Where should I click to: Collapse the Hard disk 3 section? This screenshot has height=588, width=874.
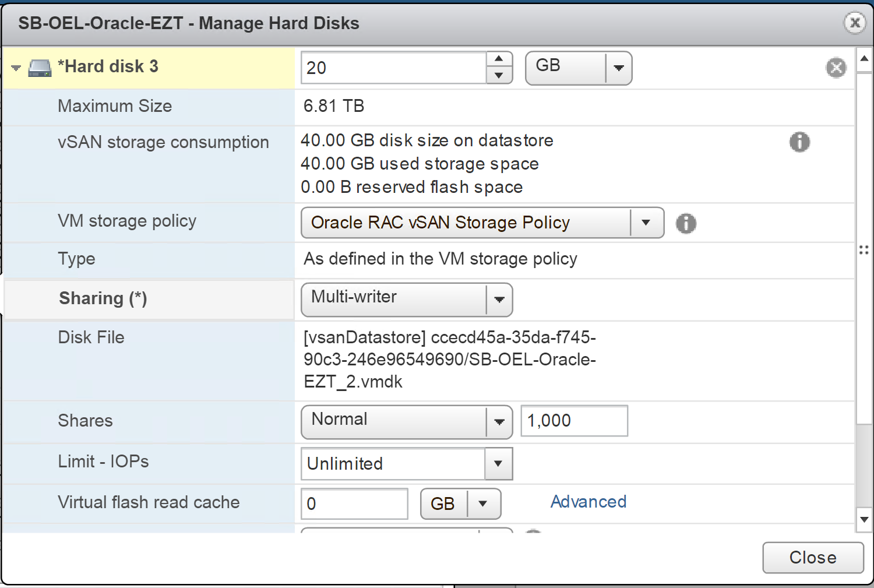[16, 68]
